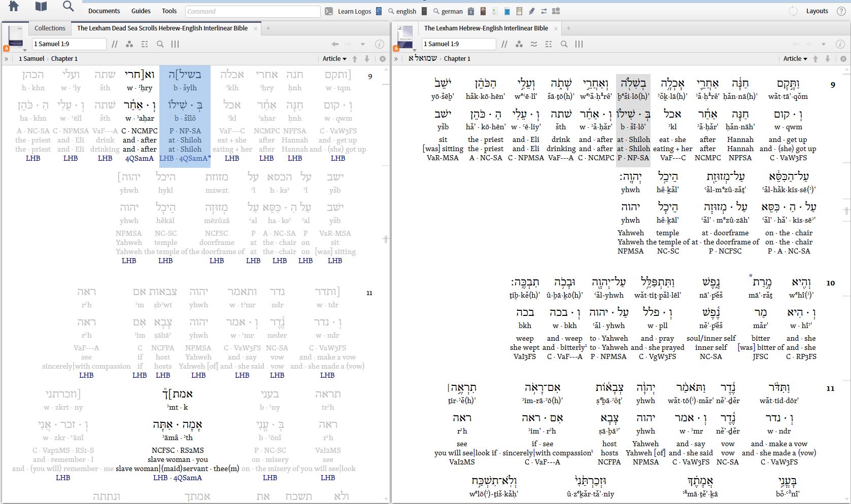Viewport: 851px width, 504px height.
Task: Open the blue resource shortcut after Learn Logos
Action: coord(379,11)
